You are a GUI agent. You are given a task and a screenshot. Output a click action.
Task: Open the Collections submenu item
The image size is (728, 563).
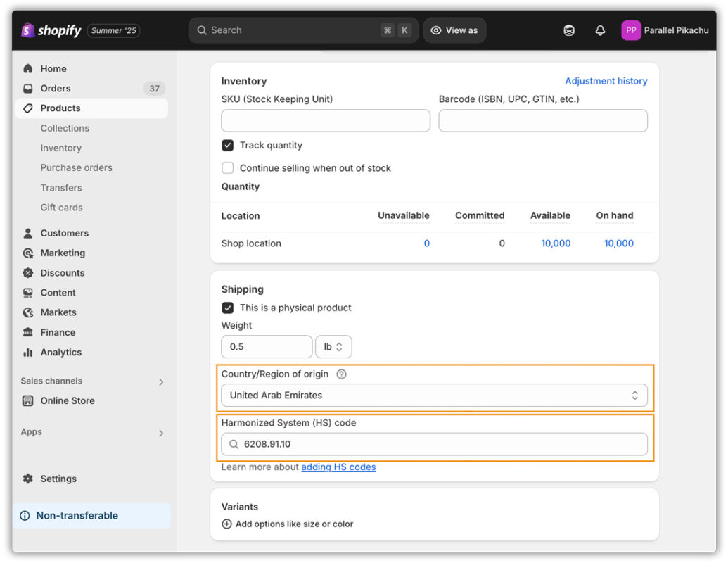(65, 128)
